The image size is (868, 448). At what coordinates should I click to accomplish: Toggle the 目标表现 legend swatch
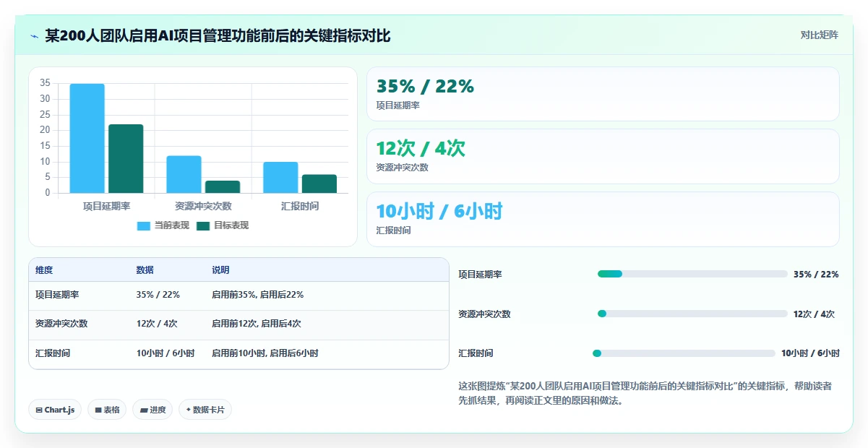coord(203,226)
